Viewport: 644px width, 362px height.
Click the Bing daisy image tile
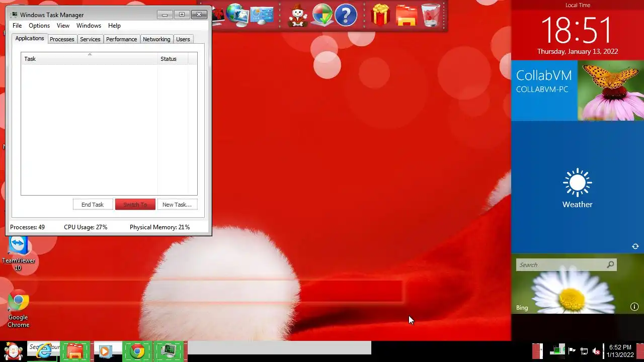578,284
